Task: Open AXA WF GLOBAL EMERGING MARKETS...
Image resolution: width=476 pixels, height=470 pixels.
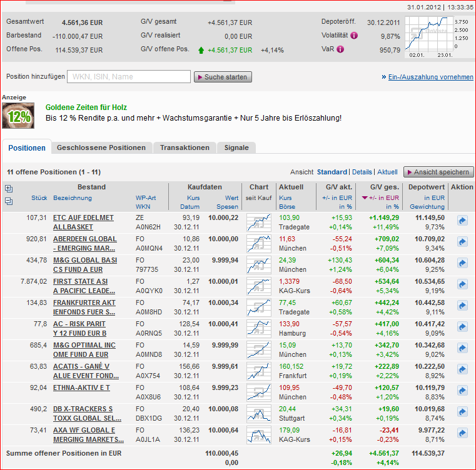Action: click(88, 435)
